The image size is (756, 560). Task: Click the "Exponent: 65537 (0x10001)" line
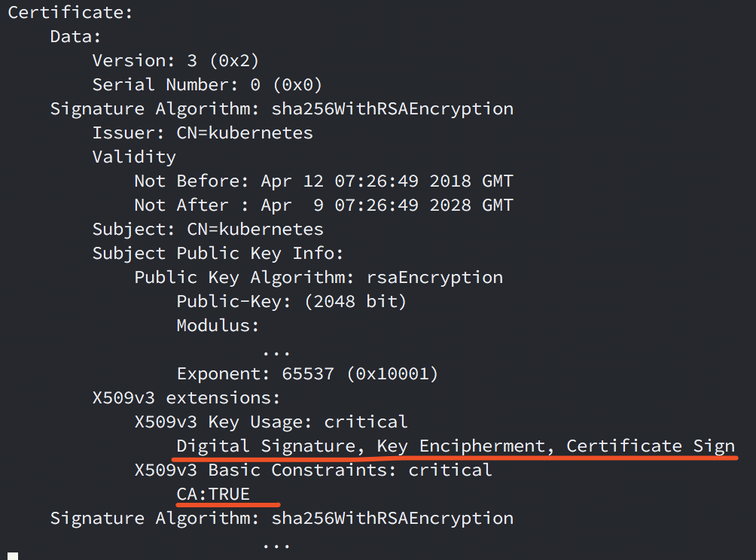pyautogui.click(x=307, y=373)
